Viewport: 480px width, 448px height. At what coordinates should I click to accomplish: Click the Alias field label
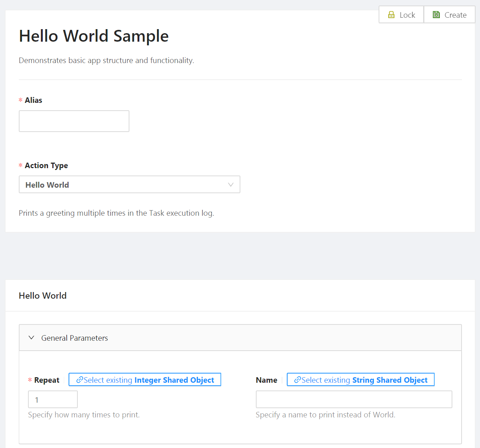34,100
